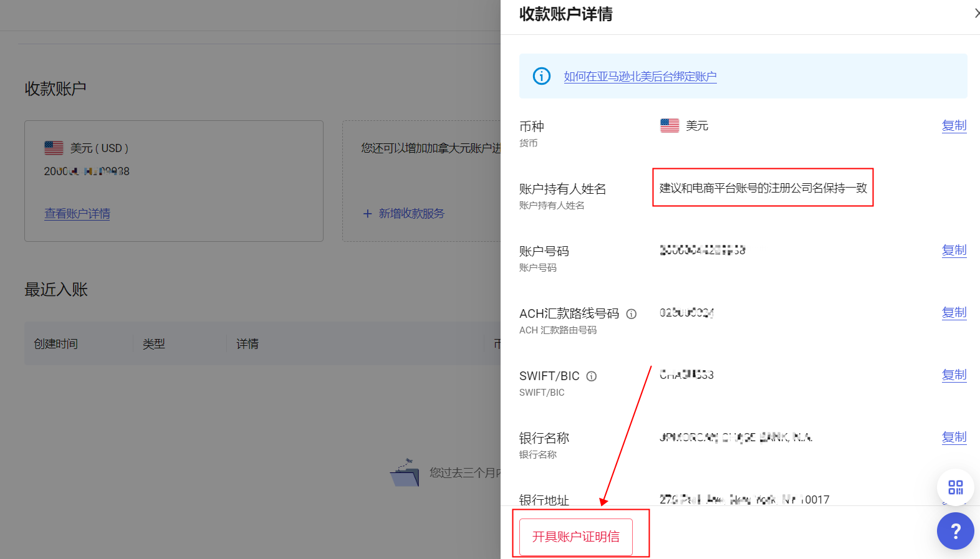This screenshot has height=559, width=980.
Task: Click the blue help question mark button
Action: coord(955,531)
